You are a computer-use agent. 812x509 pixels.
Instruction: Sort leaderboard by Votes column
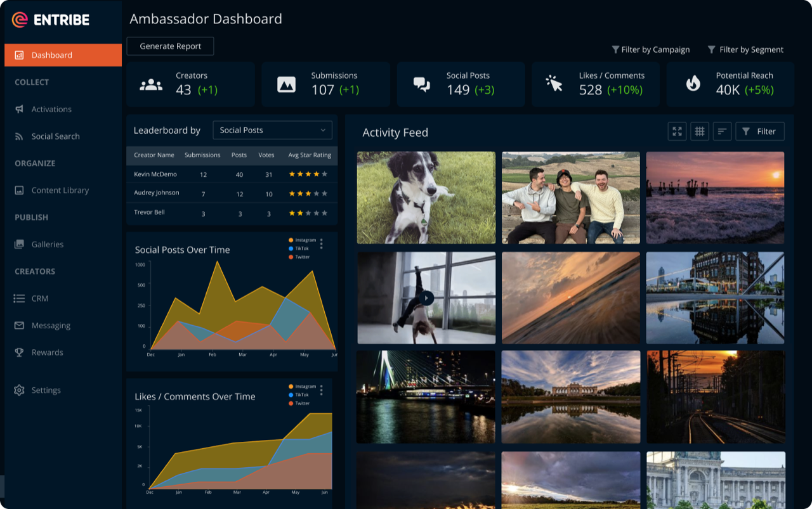click(266, 155)
